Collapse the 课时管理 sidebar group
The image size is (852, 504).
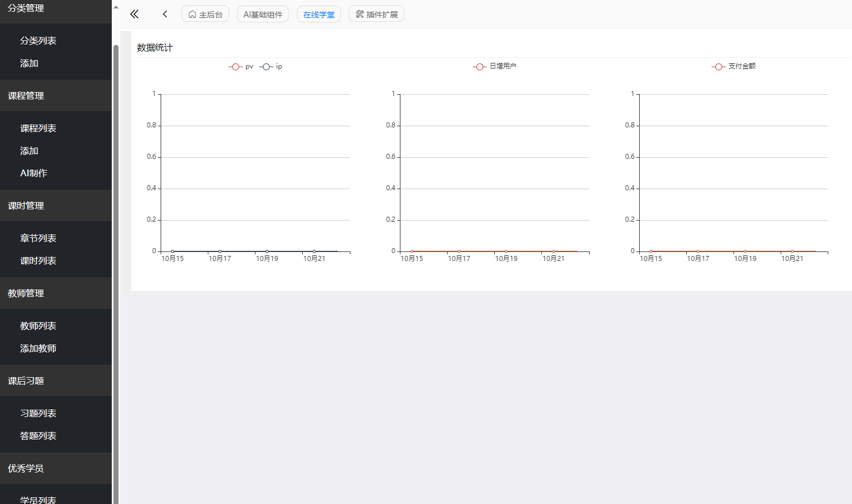[x=25, y=205]
